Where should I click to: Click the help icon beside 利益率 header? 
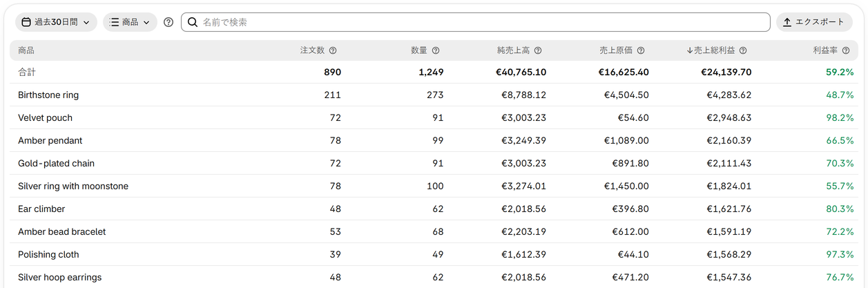[x=846, y=50]
